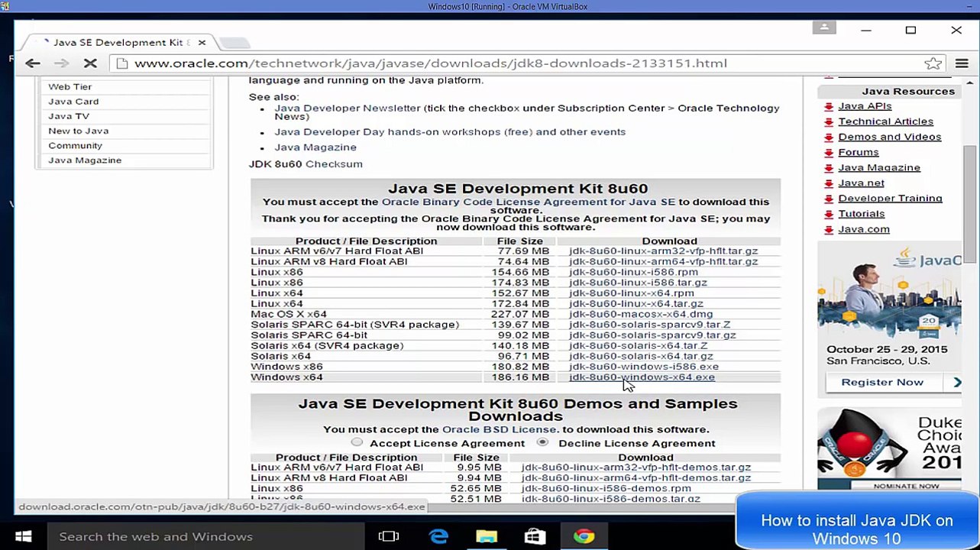Image resolution: width=980 pixels, height=550 pixels.
Task: Open the Windows Store taskbar icon
Action: tap(535, 536)
